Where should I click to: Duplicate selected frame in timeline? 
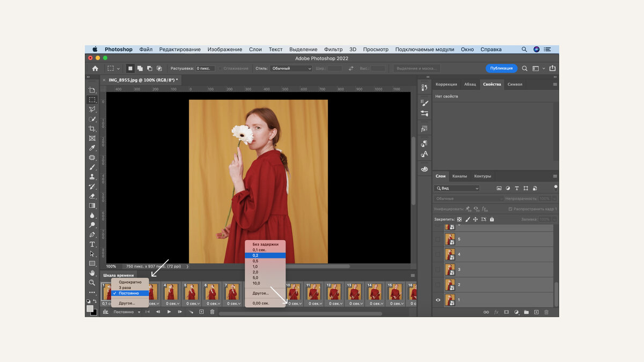pos(202,312)
